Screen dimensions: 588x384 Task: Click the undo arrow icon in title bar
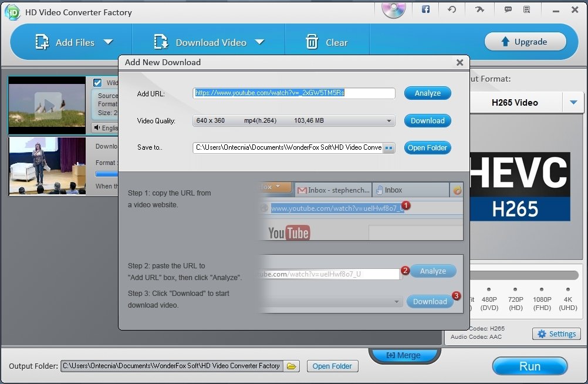(452, 9)
